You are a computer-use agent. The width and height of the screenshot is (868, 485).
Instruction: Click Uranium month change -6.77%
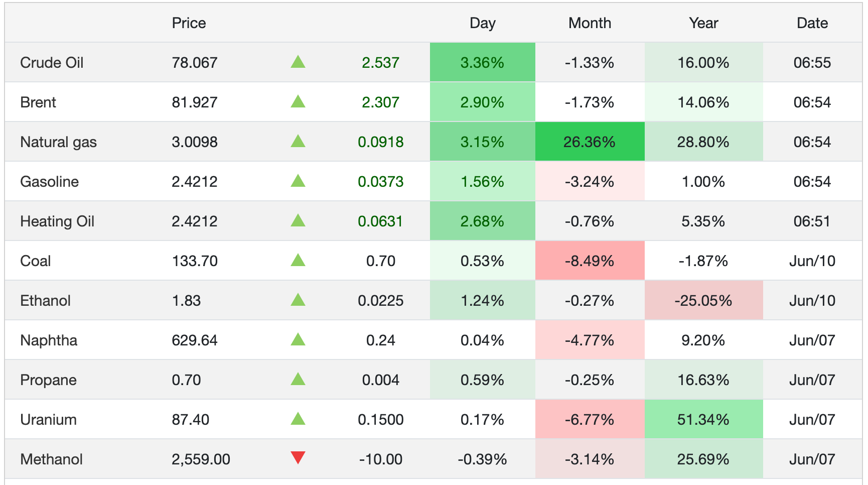click(590, 420)
